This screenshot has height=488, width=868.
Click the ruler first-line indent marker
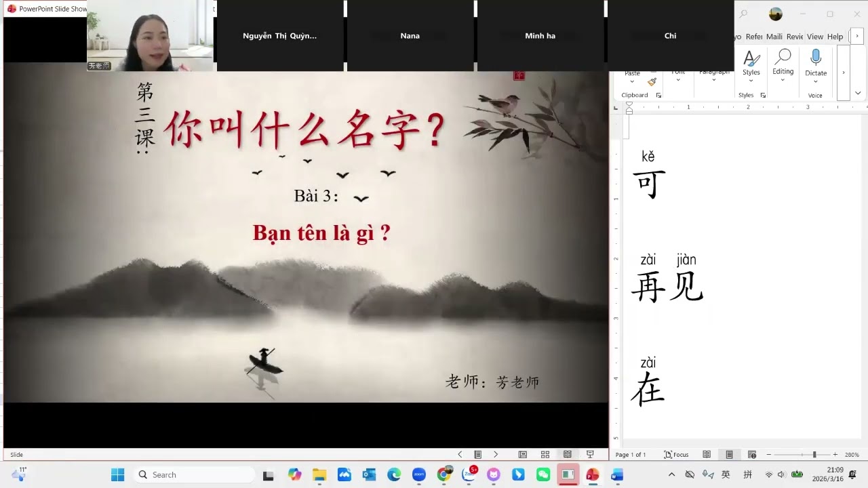tap(629, 104)
